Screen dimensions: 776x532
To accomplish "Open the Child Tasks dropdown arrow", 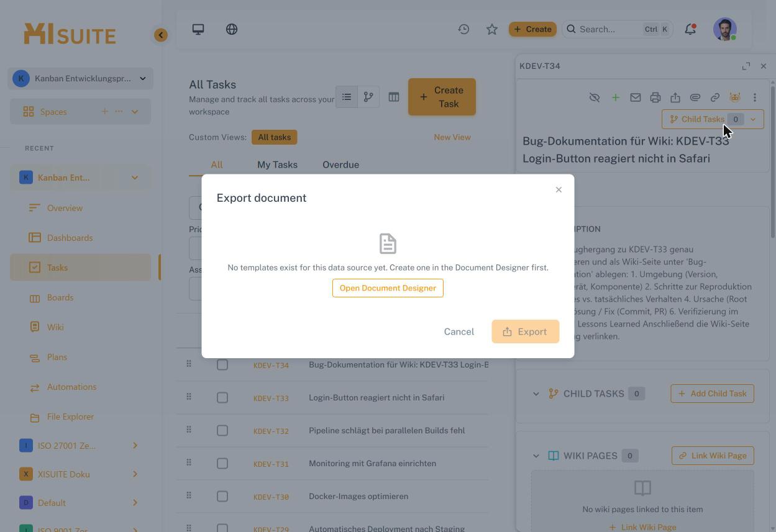I will click(753, 119).
